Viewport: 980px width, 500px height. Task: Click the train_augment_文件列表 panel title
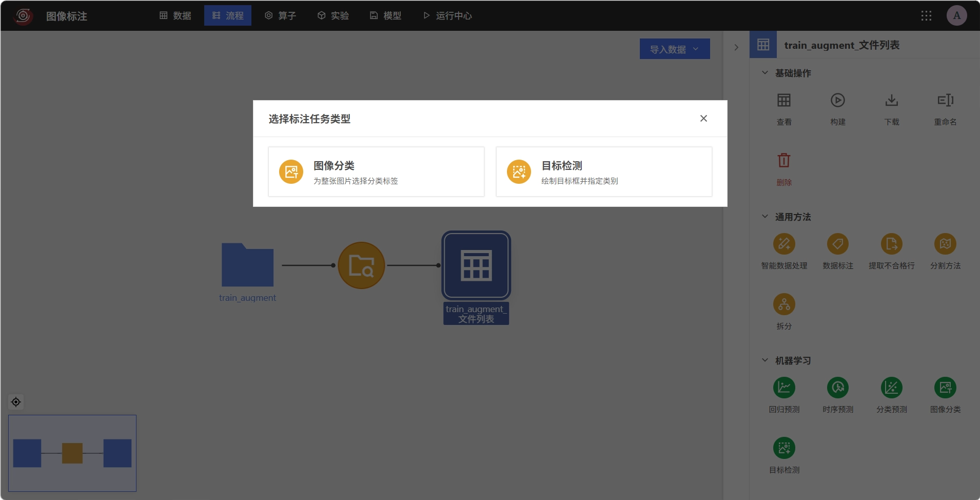pos(841,45)
